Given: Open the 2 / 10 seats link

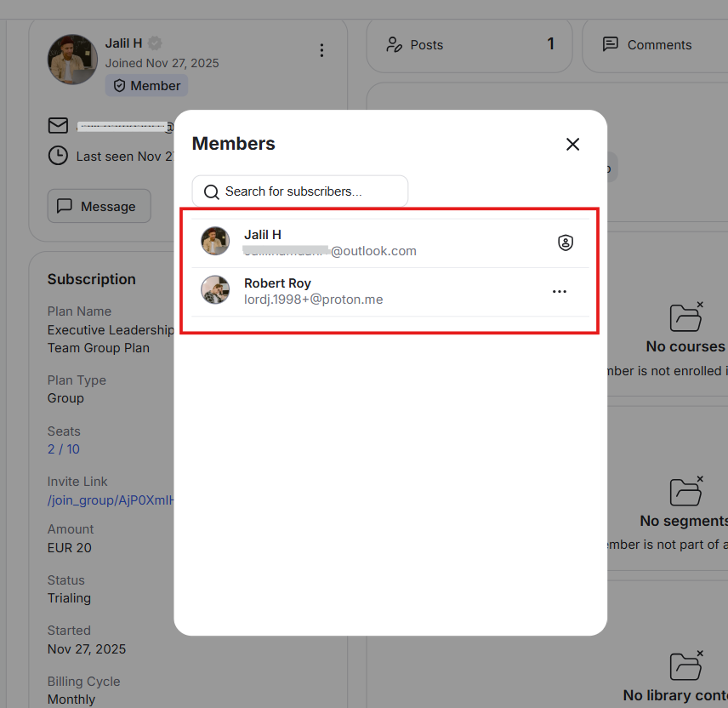Looking at the screenshot, I should point(64,449).
